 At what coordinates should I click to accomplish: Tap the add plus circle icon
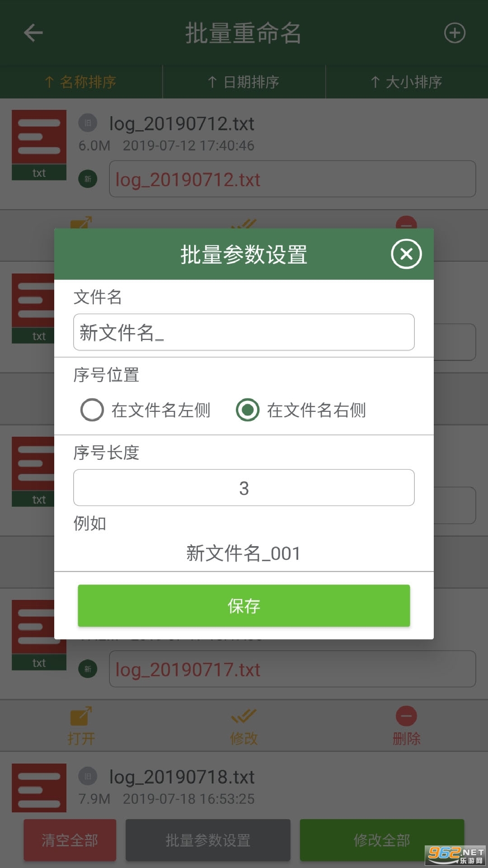[455, 33]
